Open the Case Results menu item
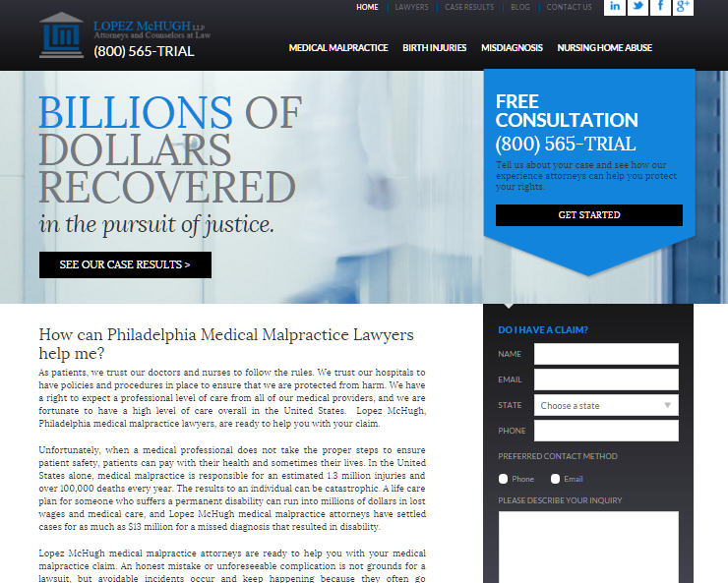The width and height of the screenshot is (728, 583). [469, 7]
